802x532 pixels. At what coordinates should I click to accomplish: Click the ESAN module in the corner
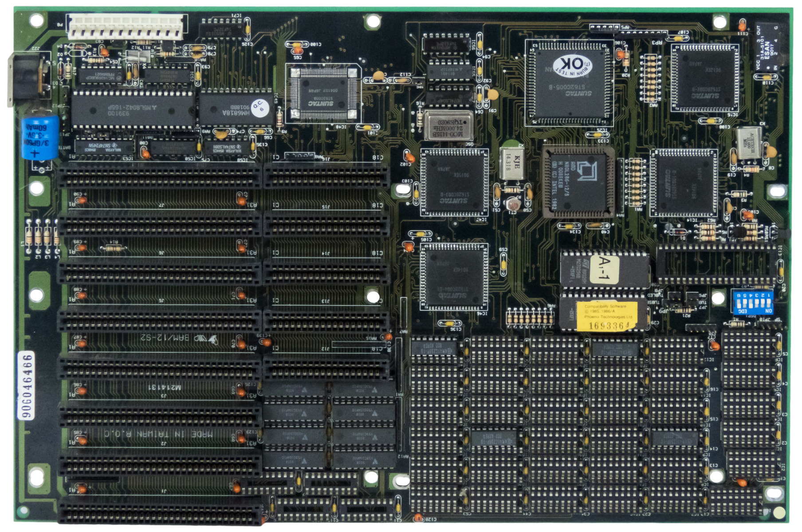pos(771,47)
